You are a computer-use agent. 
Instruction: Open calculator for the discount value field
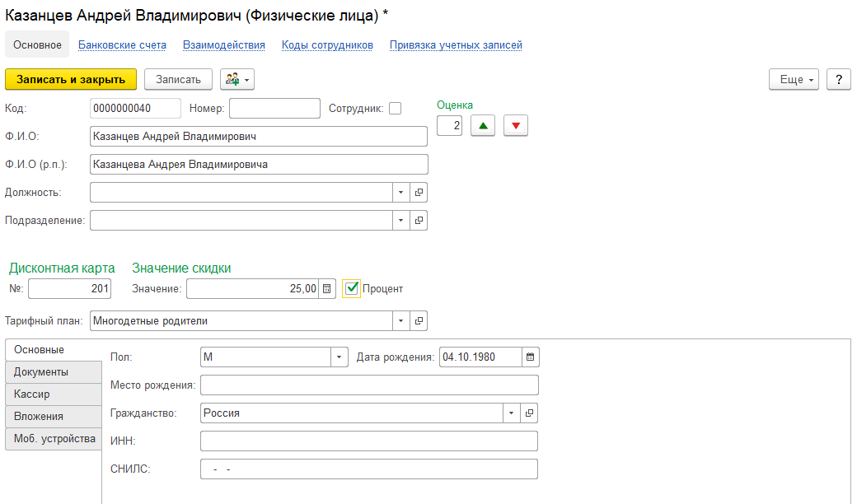pos(327,289)
